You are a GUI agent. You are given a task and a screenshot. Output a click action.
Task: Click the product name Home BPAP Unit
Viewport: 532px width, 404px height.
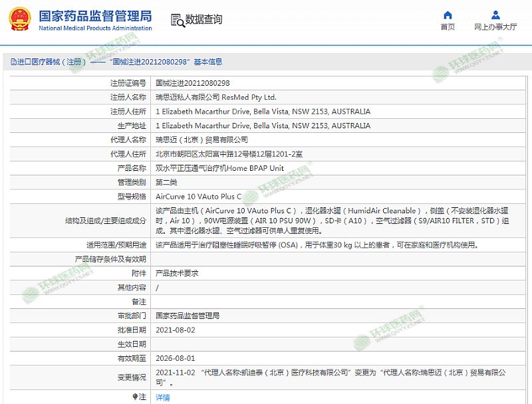219,168
